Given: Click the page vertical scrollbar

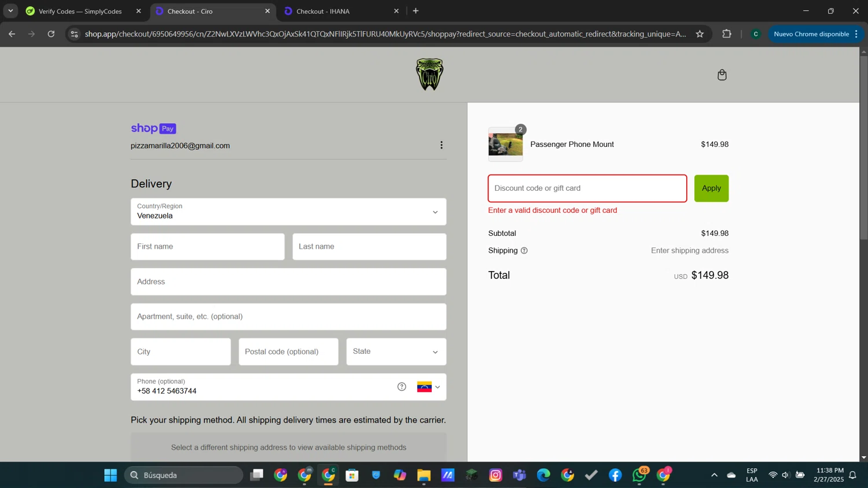Looking at the screenshot, I should click(x=863, y=147).
